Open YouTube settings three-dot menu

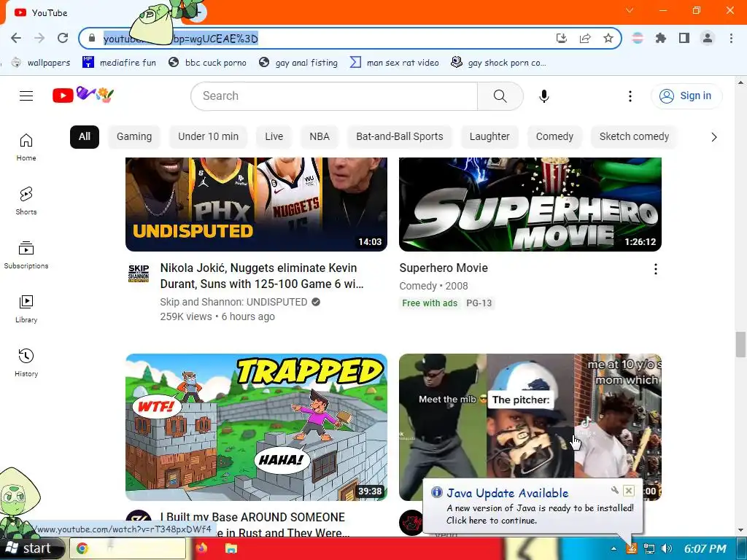coord(630,96)
